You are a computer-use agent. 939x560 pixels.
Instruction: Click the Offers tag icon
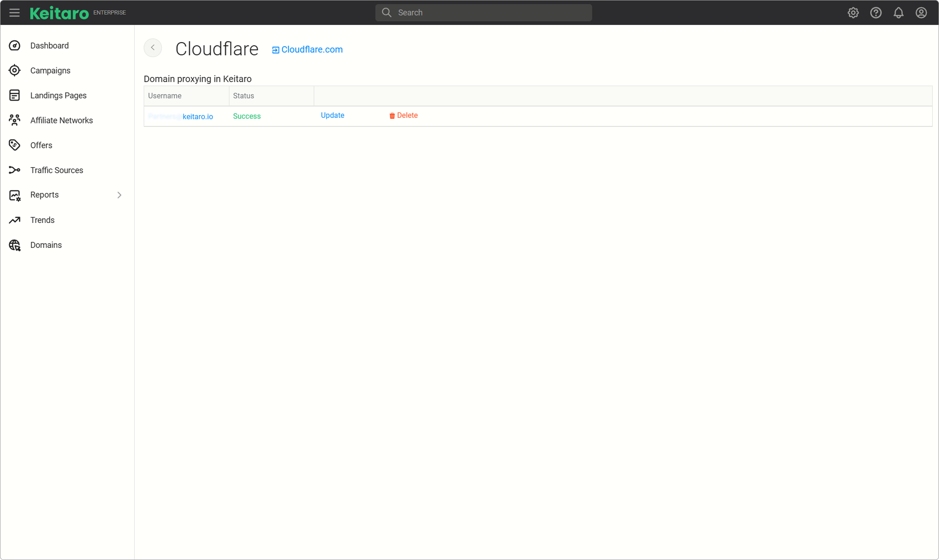pos(15,145)
